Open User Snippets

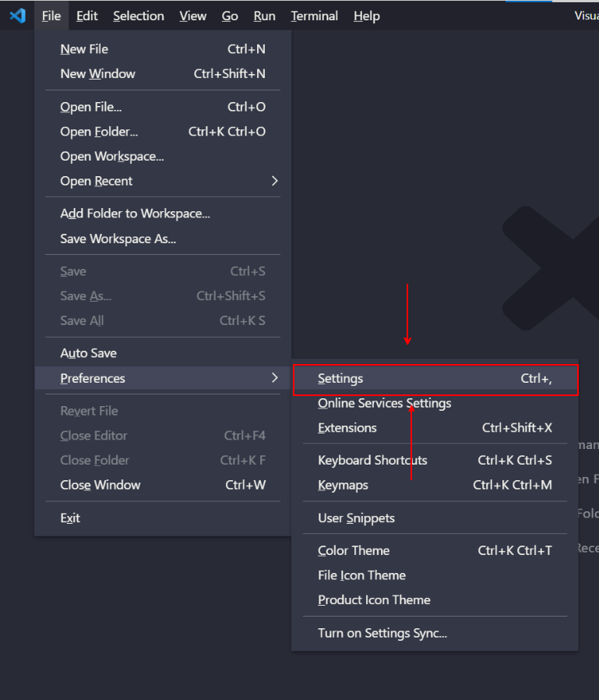point(354,518)
